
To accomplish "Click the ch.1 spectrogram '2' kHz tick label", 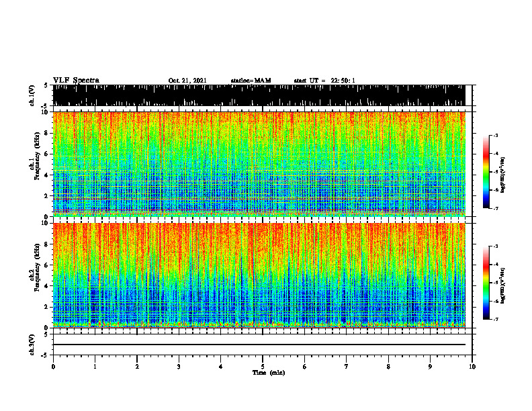I will pyautogui.click(x=47, y=195).
